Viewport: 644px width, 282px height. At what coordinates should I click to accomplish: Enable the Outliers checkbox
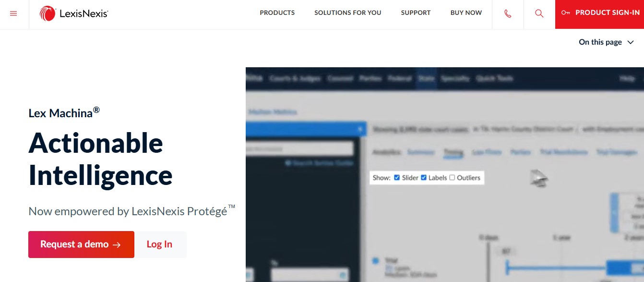(452, 178)
